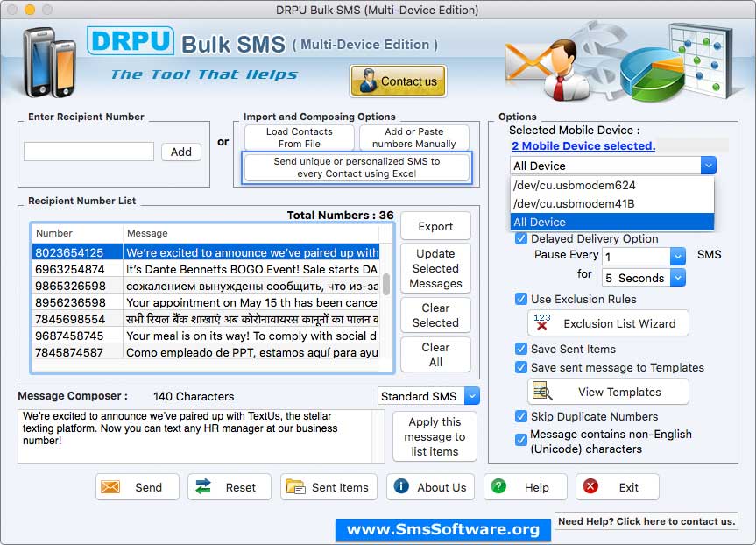Choose /dev/cu.usbmodem624 from device list
Screen dimensions: 756x545
pos(611,185)
